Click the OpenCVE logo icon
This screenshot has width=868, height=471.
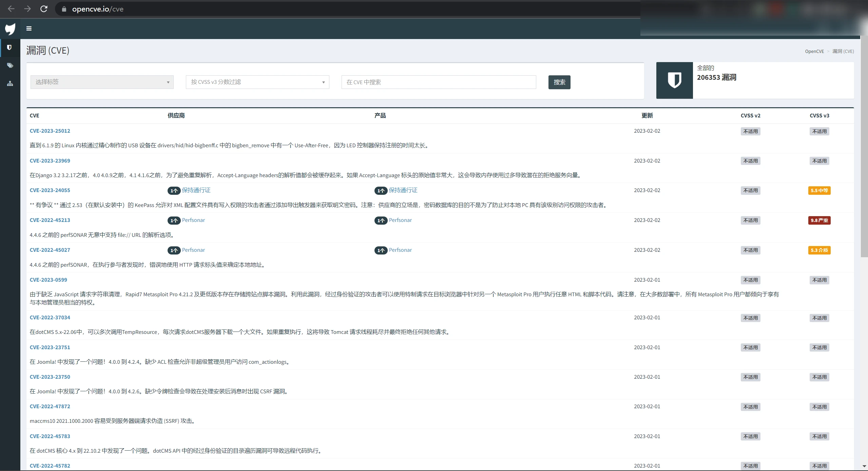(10, 29)
